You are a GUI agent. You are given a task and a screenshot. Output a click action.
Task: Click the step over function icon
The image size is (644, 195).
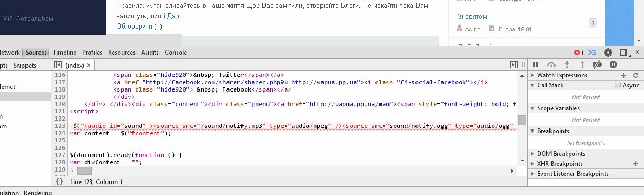pyautogui.click(x=552, y=64)
